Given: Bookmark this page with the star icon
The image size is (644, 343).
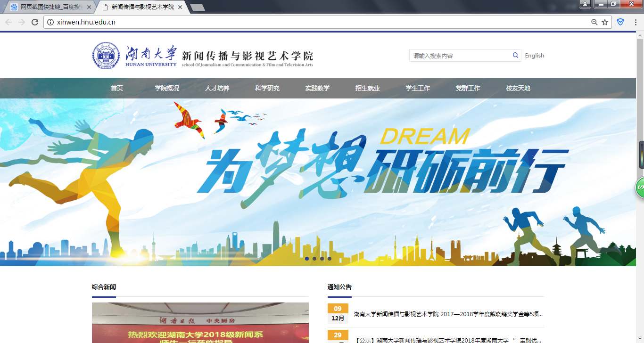Looking at the screenshot, I should click(x=605, y=22).
